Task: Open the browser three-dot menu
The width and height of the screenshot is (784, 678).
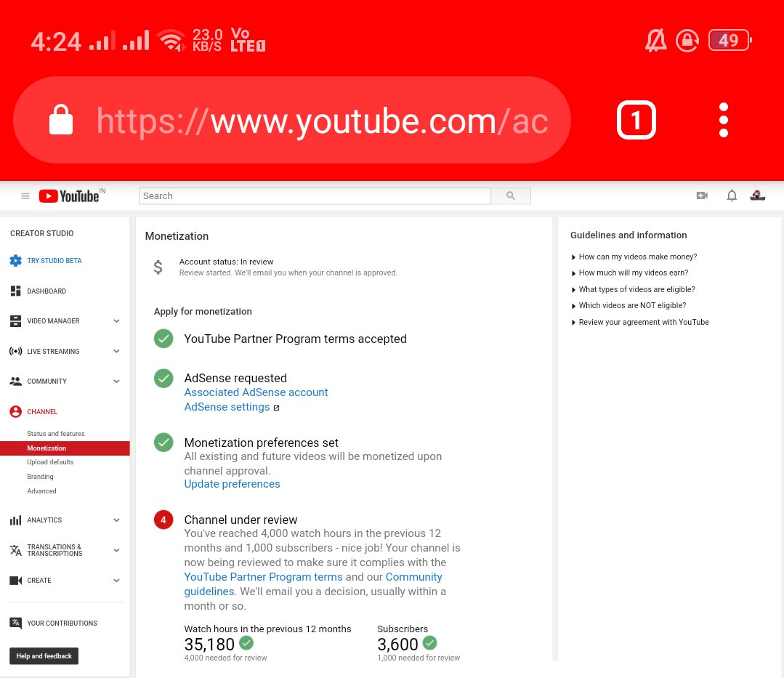Action: [723, 120]
